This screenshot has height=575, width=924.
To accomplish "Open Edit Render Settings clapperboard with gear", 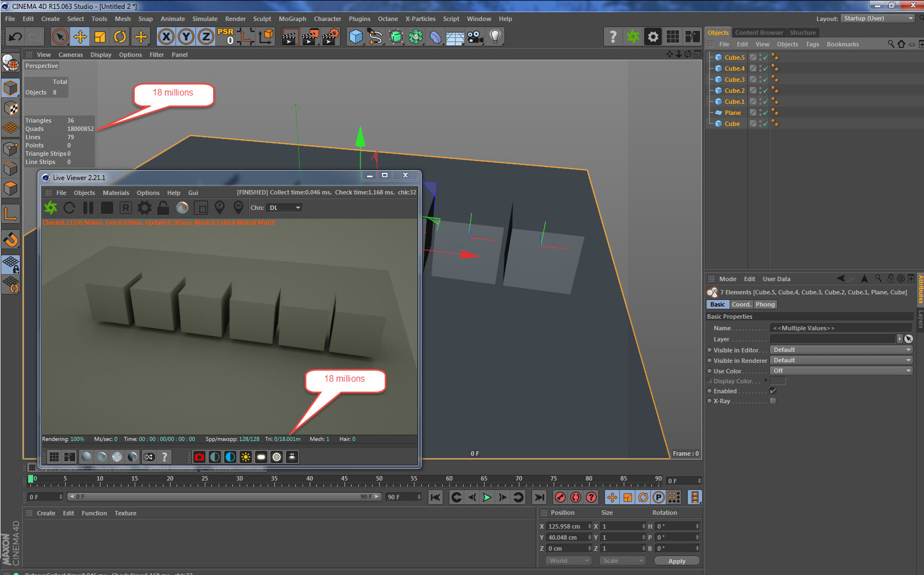I will pos(331,37).
